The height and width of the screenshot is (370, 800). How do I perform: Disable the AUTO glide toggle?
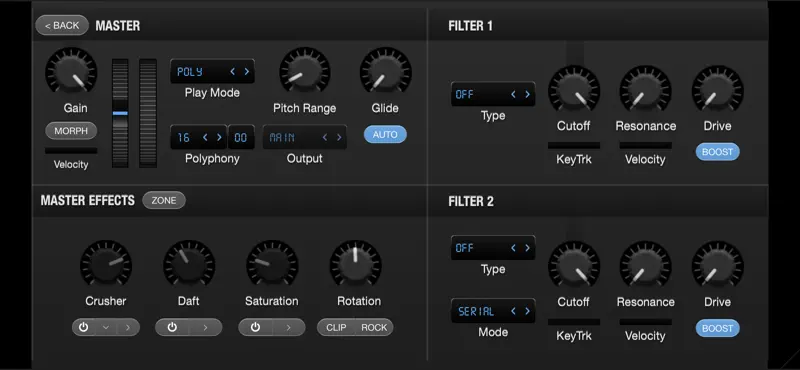(385, 135)
